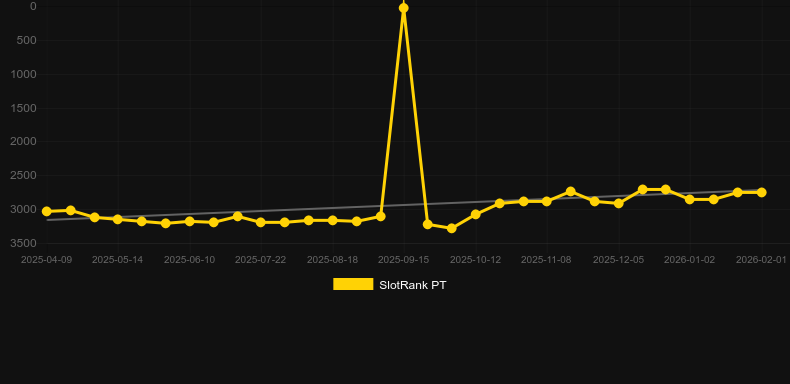Click the x-axis label 2025-09-15

click(404, 260)
